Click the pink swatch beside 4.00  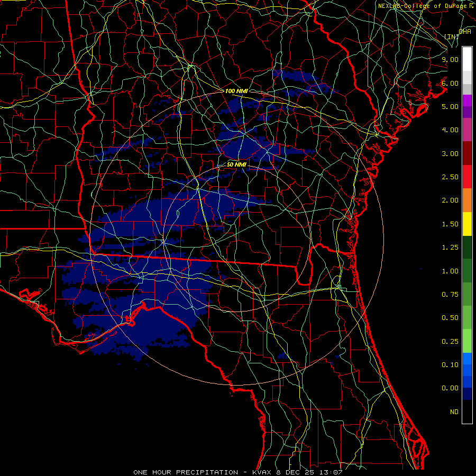467,130
